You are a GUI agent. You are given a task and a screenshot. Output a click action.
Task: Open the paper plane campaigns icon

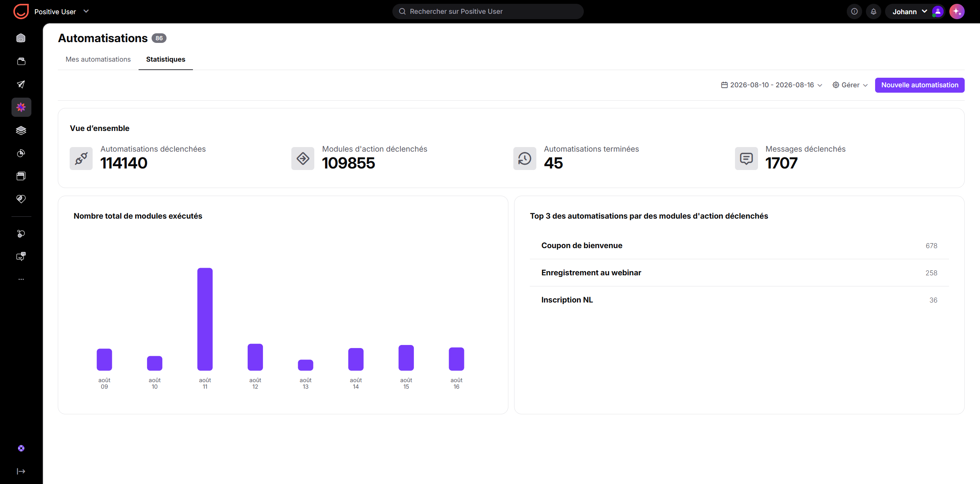21,84
